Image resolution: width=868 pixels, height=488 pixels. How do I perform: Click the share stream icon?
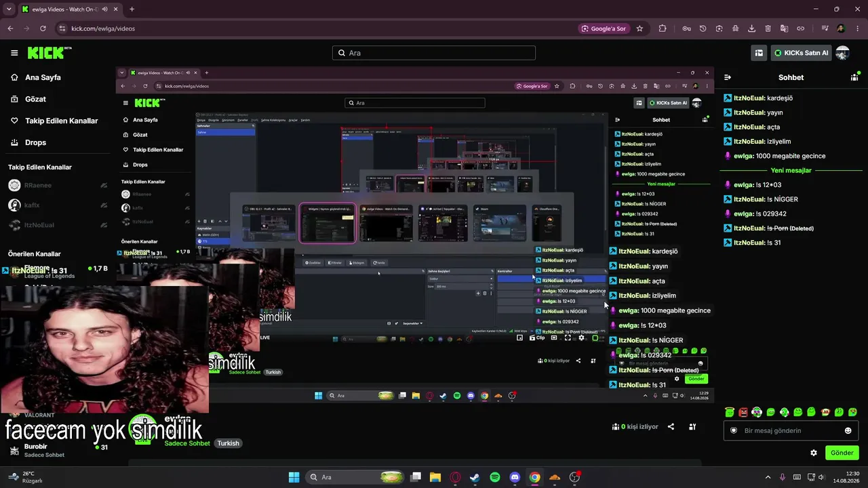point(671,427)
